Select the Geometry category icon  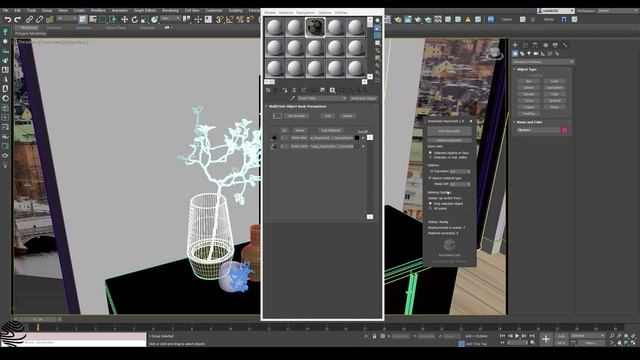(515, 53)
